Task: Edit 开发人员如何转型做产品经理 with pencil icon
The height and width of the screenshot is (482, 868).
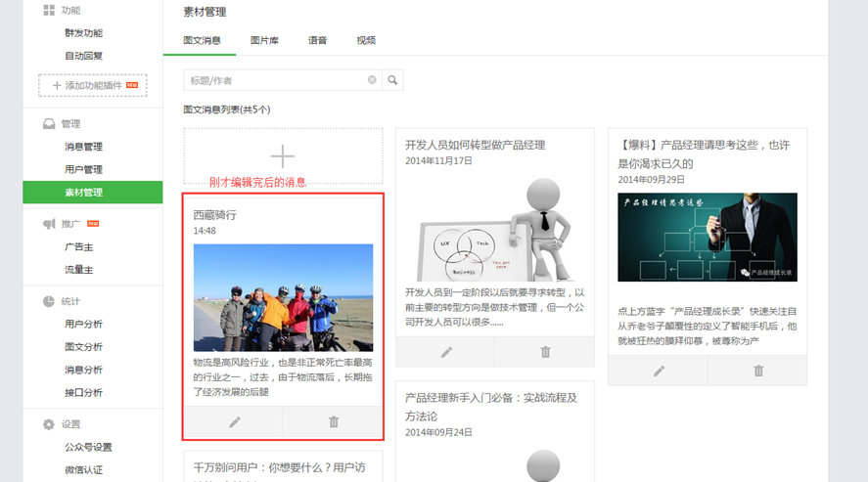Action: pyautogui.click(x=446, y=352)
